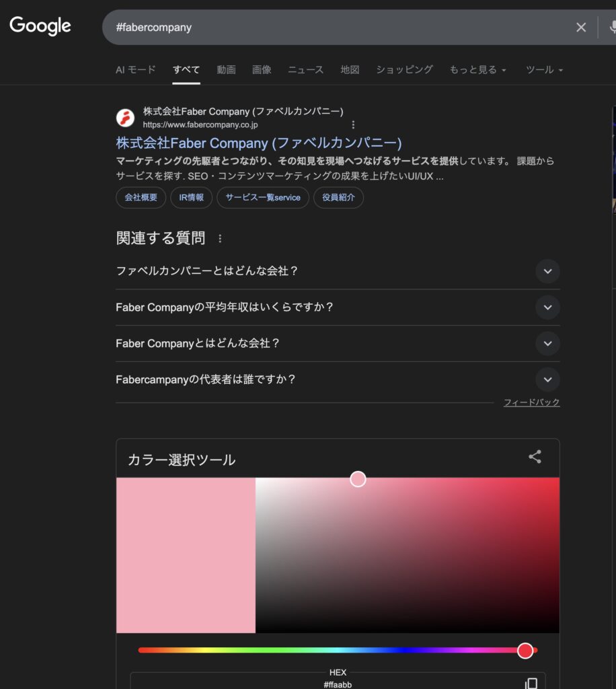Click the Faber Company favicon logo
This screenshot has width=616, height=689.
click(126, 118)
